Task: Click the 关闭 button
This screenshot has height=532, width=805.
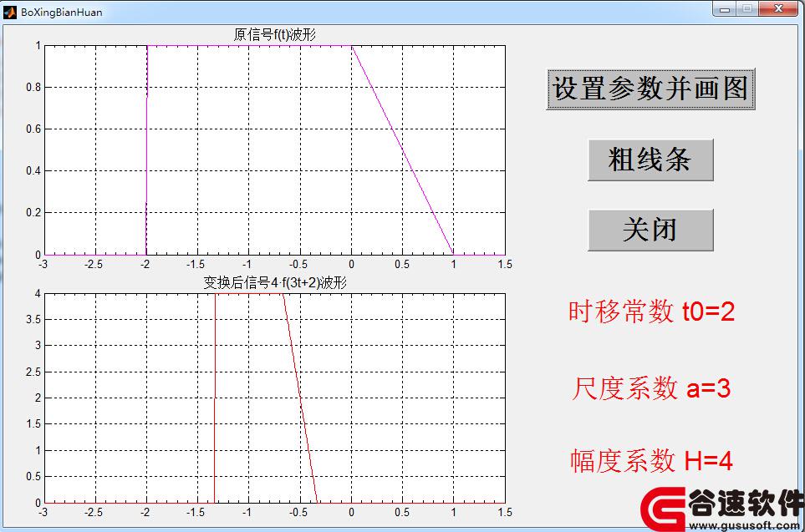Action: (650, 230)
